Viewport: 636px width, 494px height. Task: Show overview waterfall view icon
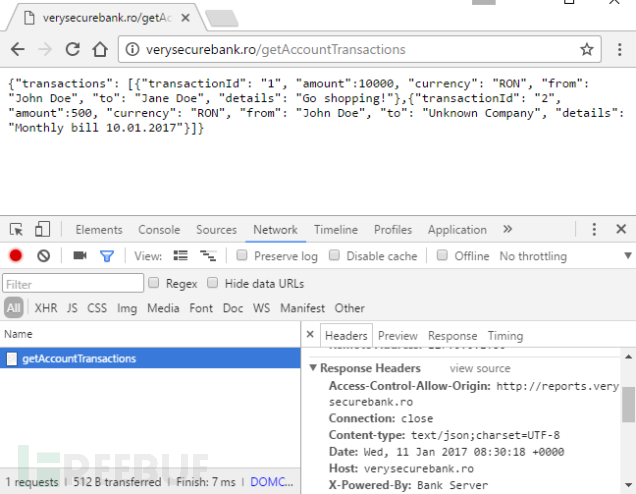pyautogui.click(x=208, y=256)
